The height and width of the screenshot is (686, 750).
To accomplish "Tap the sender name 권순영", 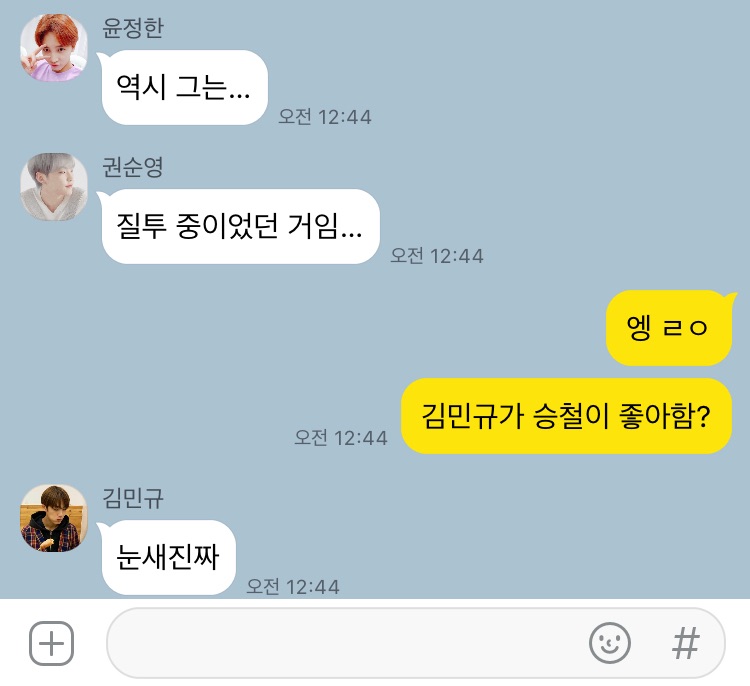I will point(132,166).
